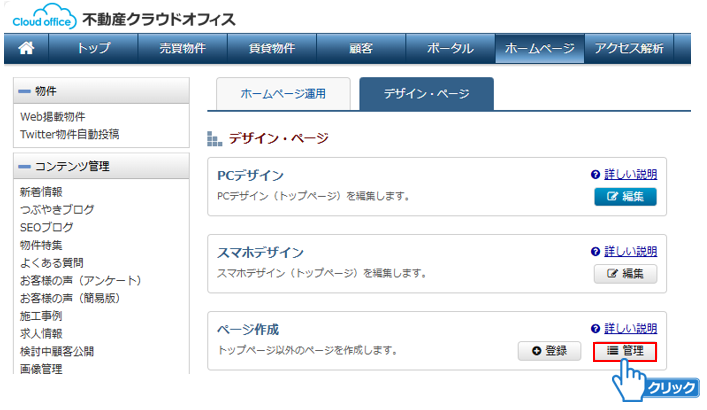Open Twitter物件自動投稿 sidebar link
Image resolution: width=707 pixels, height=410 pixels.
coord(76,134)
